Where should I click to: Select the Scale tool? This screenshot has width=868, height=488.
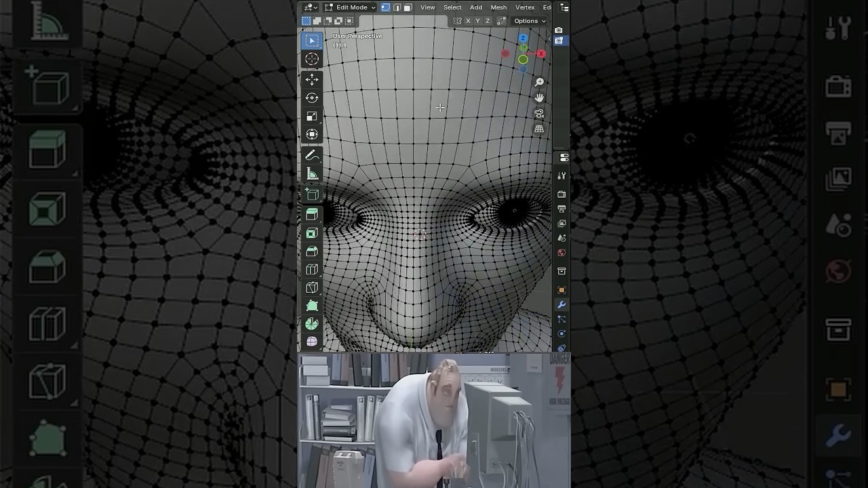312,117
